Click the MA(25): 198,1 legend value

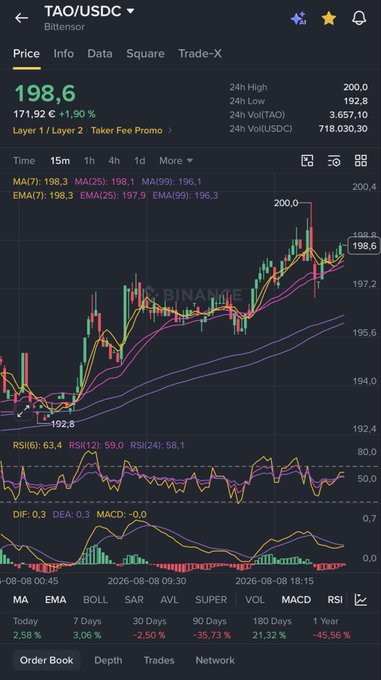(104, 182)
